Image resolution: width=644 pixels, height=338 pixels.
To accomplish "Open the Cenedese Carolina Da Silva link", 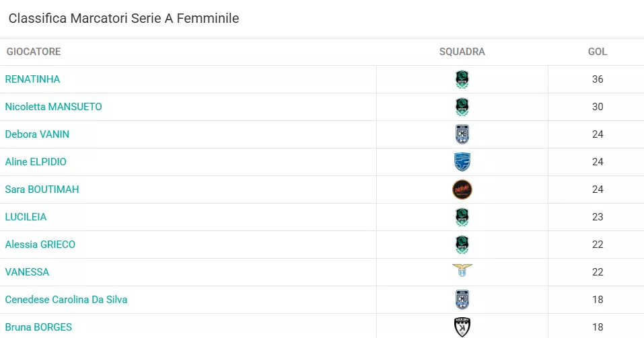I will click(66, 300).
